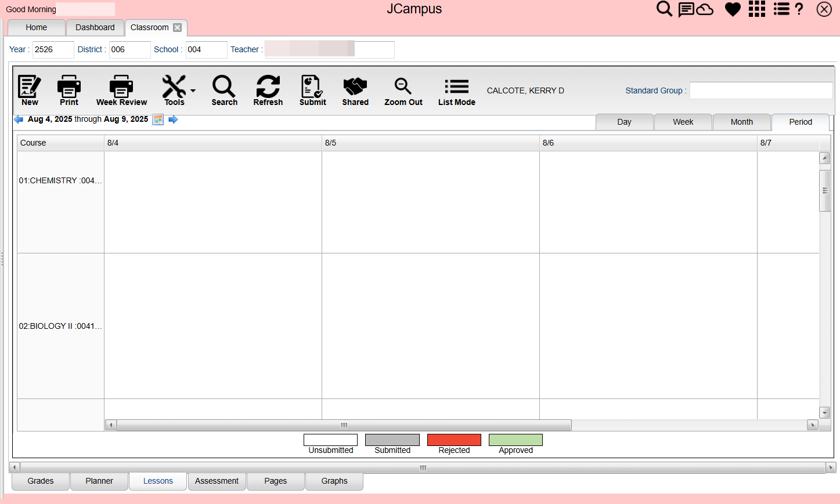Expand the Tools dropdown arrow
The width and height of the screenshot is (840, 504).
(x=193, y=90)
